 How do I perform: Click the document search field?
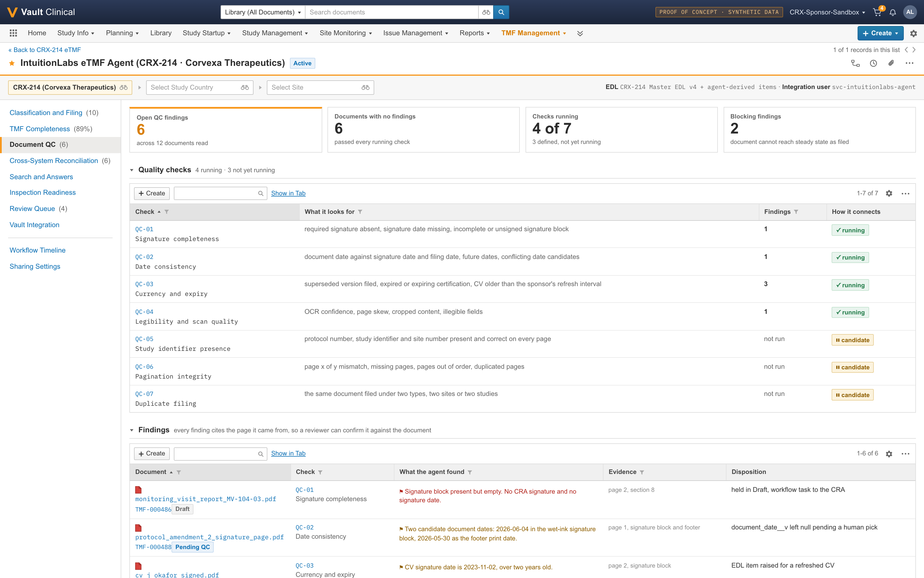tap(392, 12)
